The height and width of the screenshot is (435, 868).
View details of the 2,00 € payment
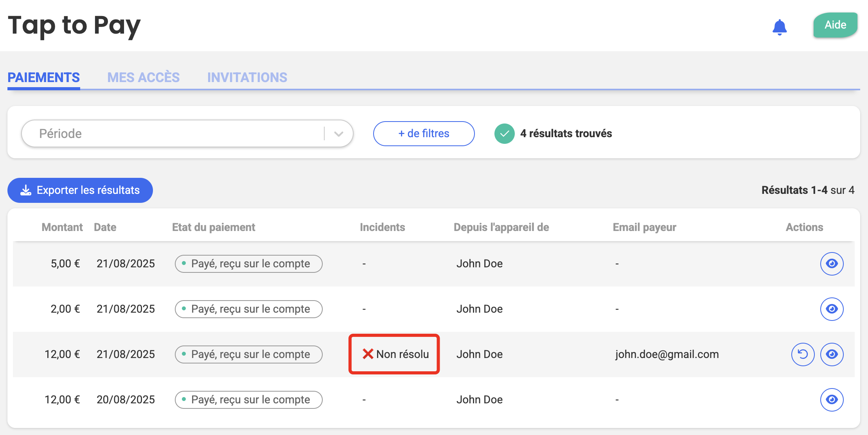(831, 309)
